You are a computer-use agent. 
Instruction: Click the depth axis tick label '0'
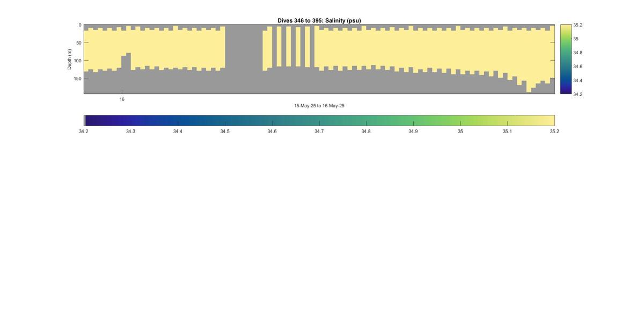pos(80,25)
